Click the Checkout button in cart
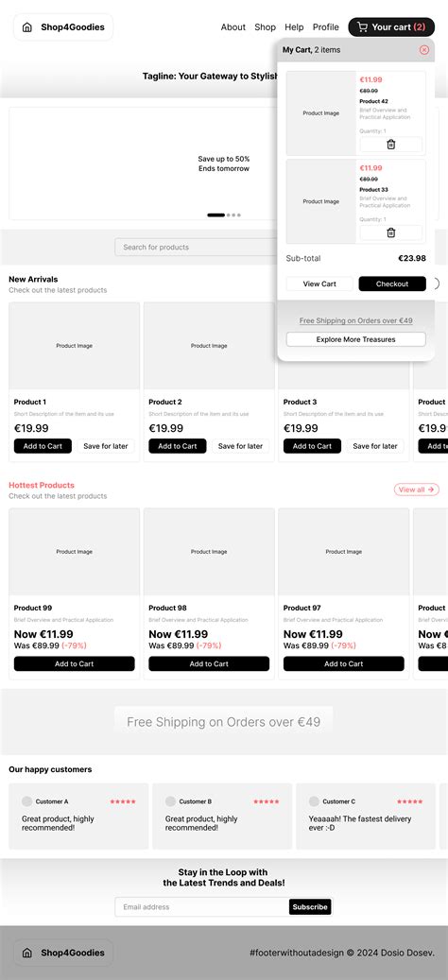This screenshot has width=448, height=980. [x=392, y=284]
